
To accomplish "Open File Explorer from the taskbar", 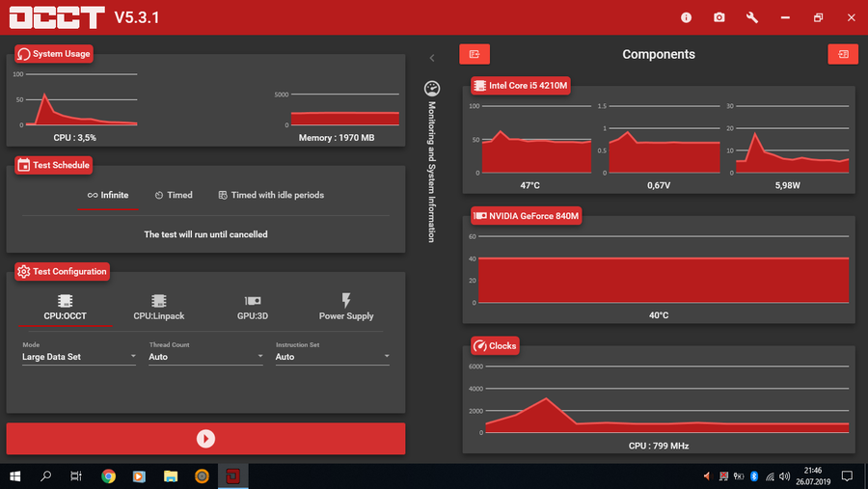I will 171,476.
